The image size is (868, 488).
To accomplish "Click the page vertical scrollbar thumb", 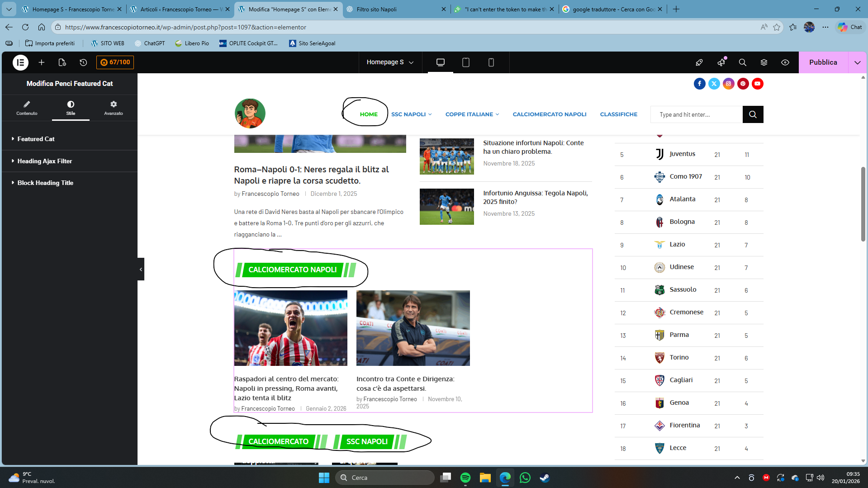I will pos(863,204).
